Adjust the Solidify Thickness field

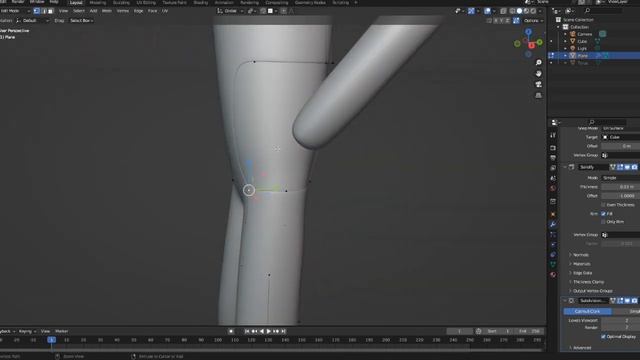(x=620, y=187)
